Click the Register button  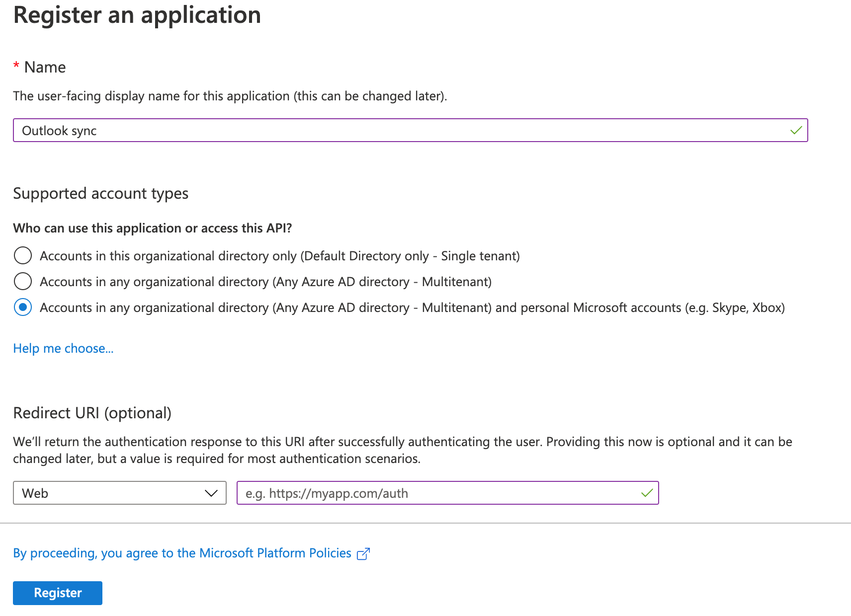pyautogui.click(x=58, y=593)
